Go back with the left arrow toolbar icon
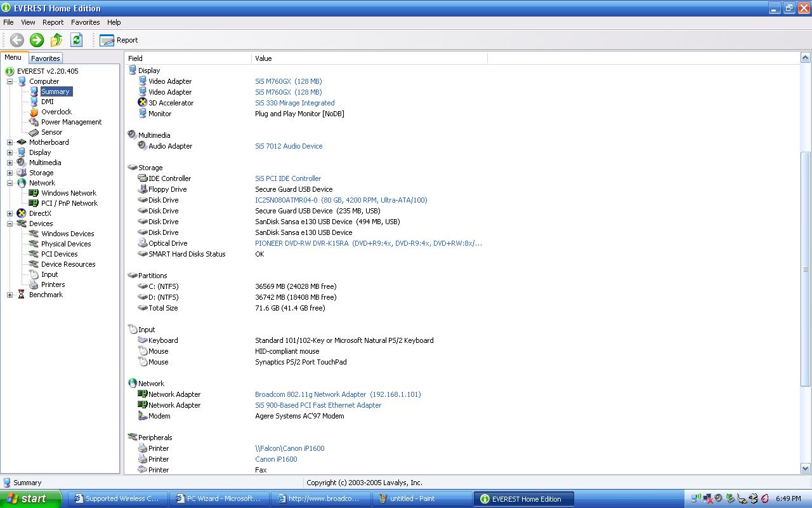Viewport: 812px width, 508px height. tap(17, 40)
